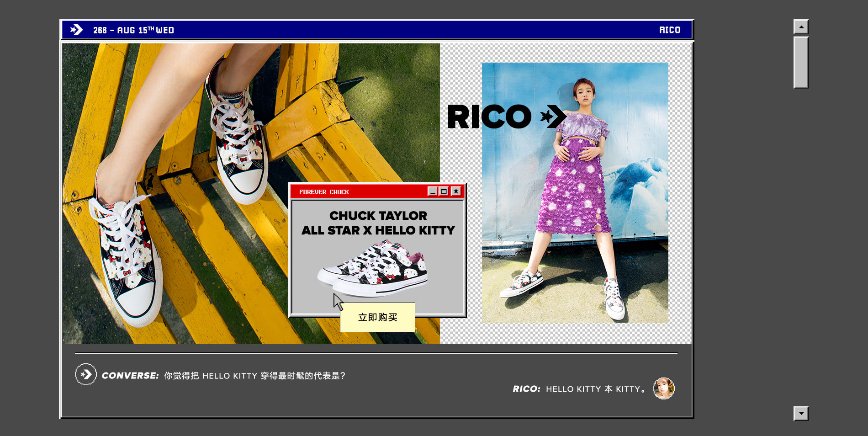Click the 'CONVERSE:' question label
Image resolution: width=868 pixels, height=436 pixels.
pyautogui.click(x=130, y=376)
